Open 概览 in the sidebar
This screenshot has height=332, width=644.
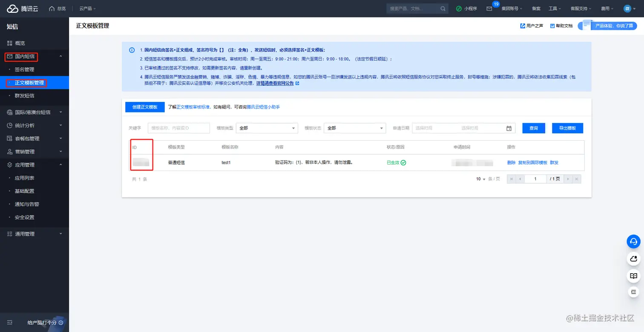(x=34, y=43)
